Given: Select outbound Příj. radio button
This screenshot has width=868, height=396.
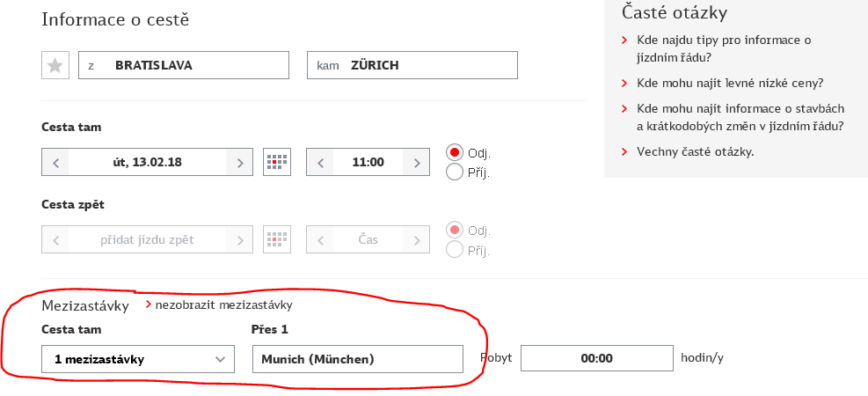Looking at the screenshot, I should pyautogui.click(x=455, y=172).
